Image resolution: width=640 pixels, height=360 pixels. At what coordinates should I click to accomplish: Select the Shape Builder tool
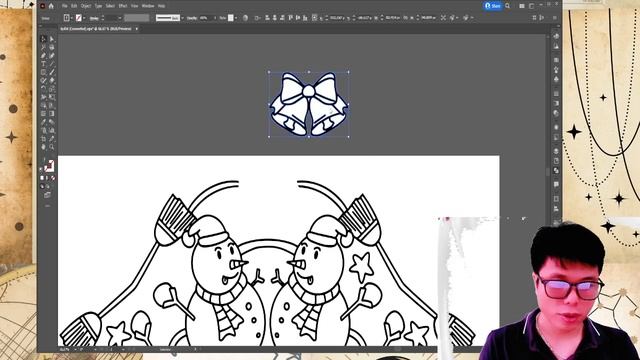click(44, 105)
